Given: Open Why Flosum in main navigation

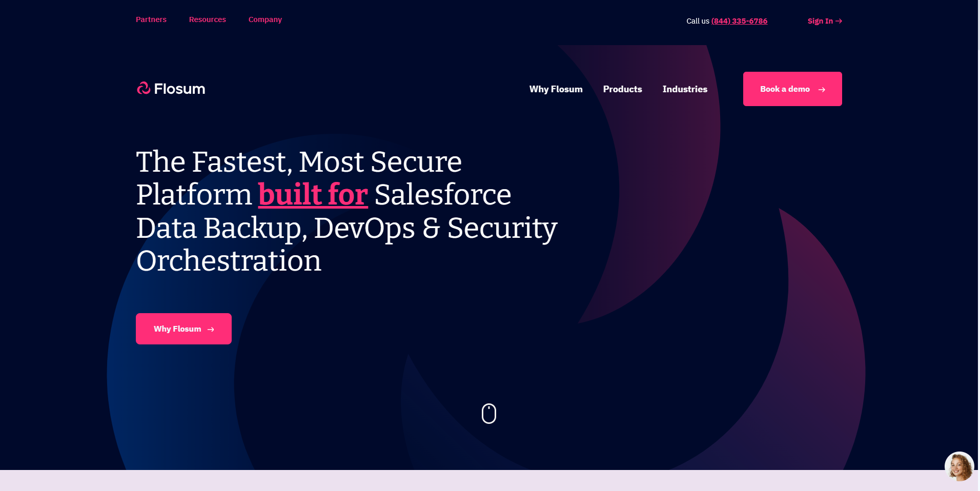Looking at the screenshot, I should (x=556, y=89).
